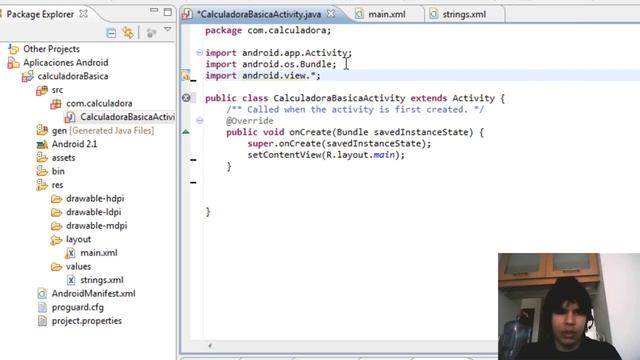Screen dimensions: 640x360
Task: Open project.properties in the tree
Action: pos(87,321)
